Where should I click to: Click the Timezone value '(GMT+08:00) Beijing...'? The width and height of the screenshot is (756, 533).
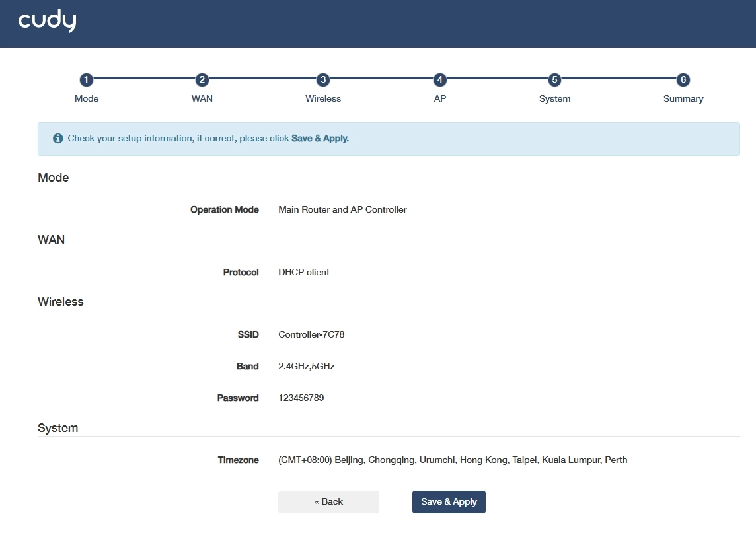(x=453, y=460)
